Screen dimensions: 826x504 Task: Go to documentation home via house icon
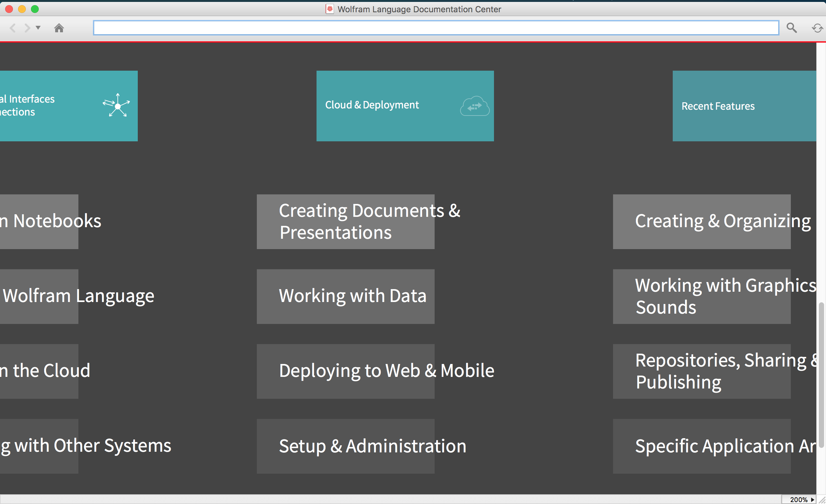[x=59, y=28]
